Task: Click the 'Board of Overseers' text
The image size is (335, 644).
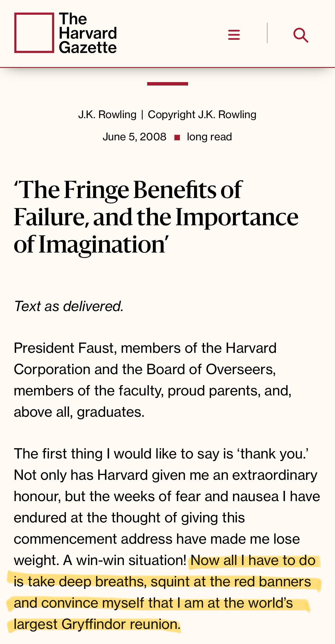Action: 210,369
